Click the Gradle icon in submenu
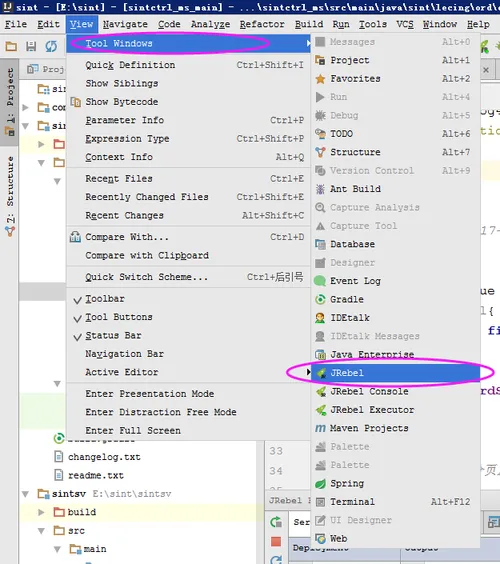 [x=320, y=299]
